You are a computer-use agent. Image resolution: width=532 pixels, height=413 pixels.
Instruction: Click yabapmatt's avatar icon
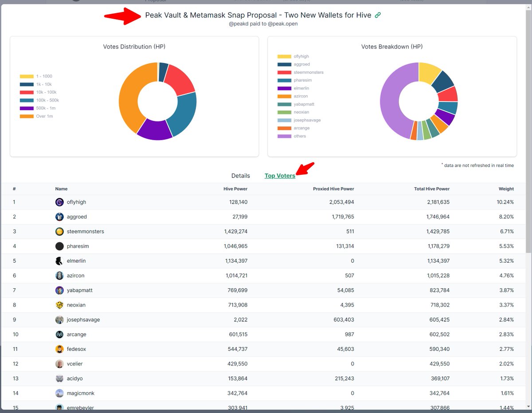pos(59,290)
